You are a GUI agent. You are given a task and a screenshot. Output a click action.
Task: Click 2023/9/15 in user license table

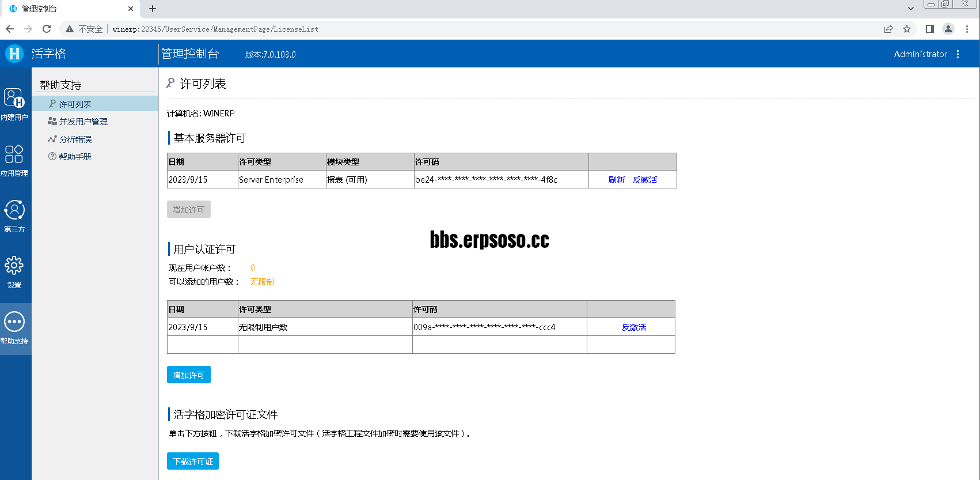pyautogui.click(x=202, y=327)
